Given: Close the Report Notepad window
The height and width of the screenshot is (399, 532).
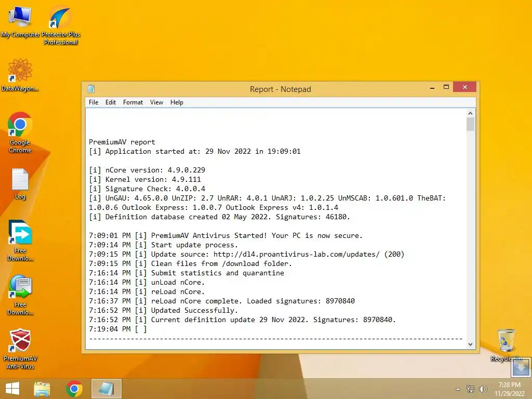Looking at the screenshot, I should click(464, 87).
